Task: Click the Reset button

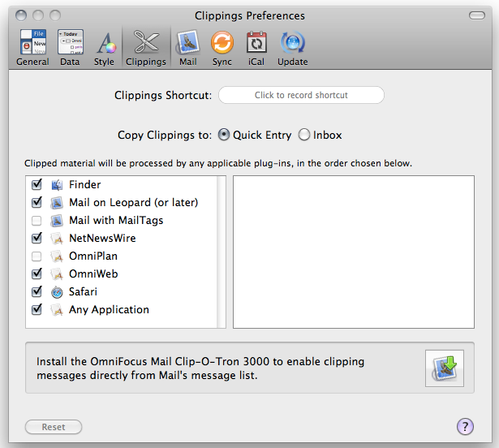Action: coord(54,427)
